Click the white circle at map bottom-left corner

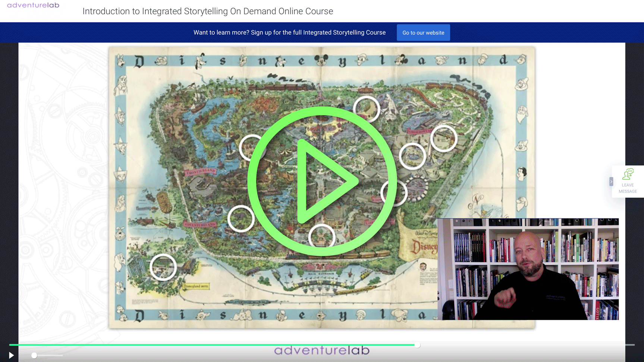[163, 267]
